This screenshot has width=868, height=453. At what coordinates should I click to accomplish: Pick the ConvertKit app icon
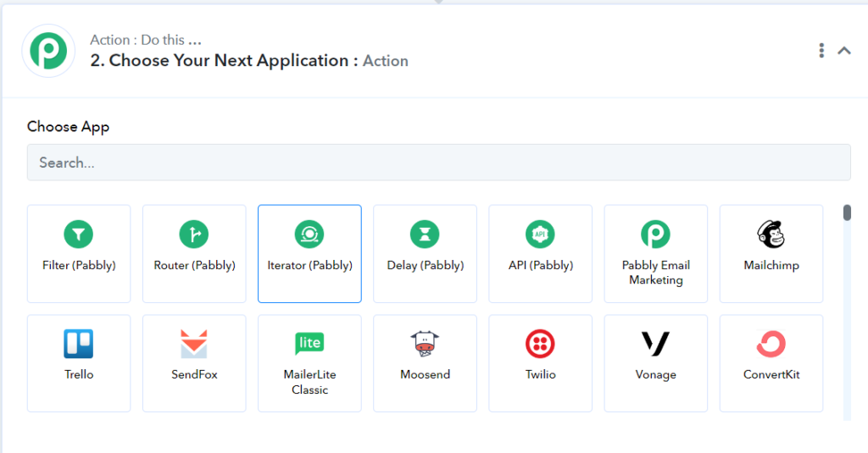[771, 344]
